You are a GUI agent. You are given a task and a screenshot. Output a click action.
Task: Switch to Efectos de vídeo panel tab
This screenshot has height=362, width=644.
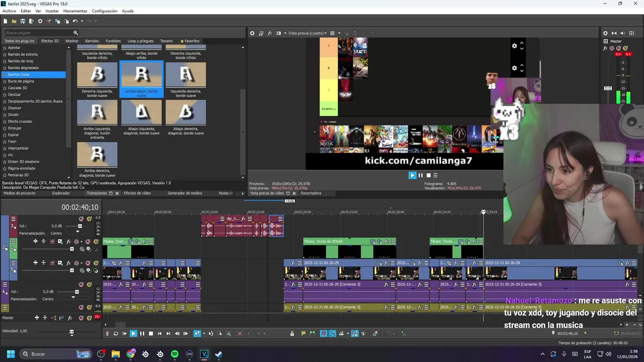137,193
